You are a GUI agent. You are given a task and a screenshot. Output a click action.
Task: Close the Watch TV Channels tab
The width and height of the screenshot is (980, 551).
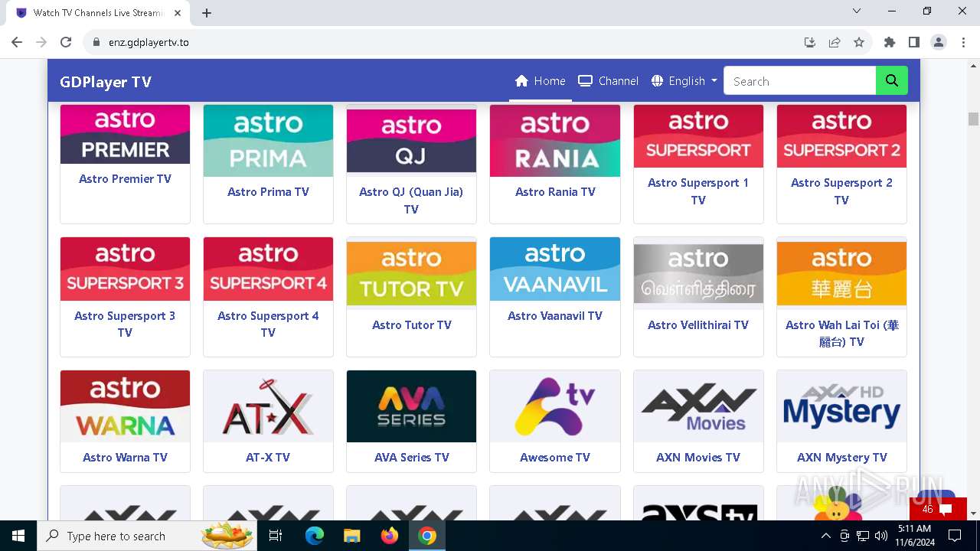pos(178,13)
